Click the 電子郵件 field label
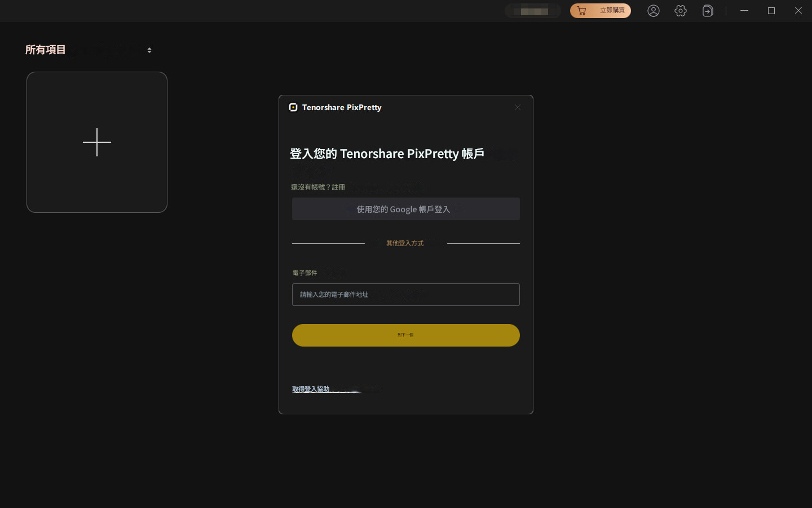Screen dimensions: 812x508 point(304,273)
